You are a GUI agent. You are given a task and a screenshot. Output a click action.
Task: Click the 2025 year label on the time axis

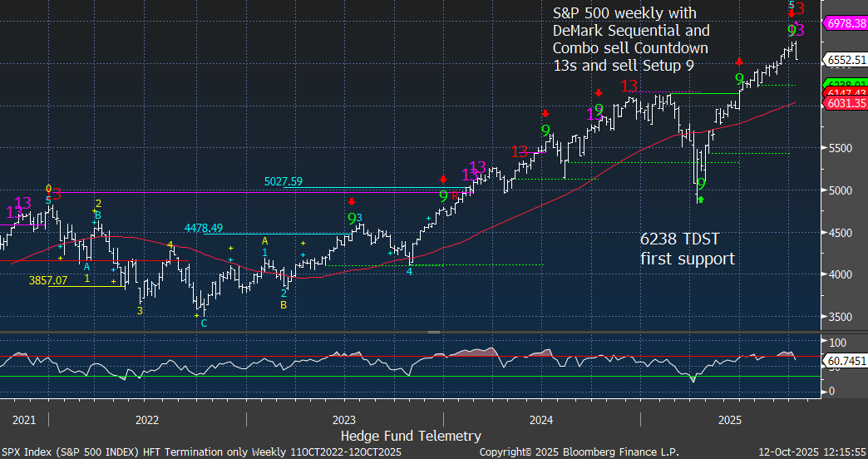pyautogui.click(x=729, y=420)
